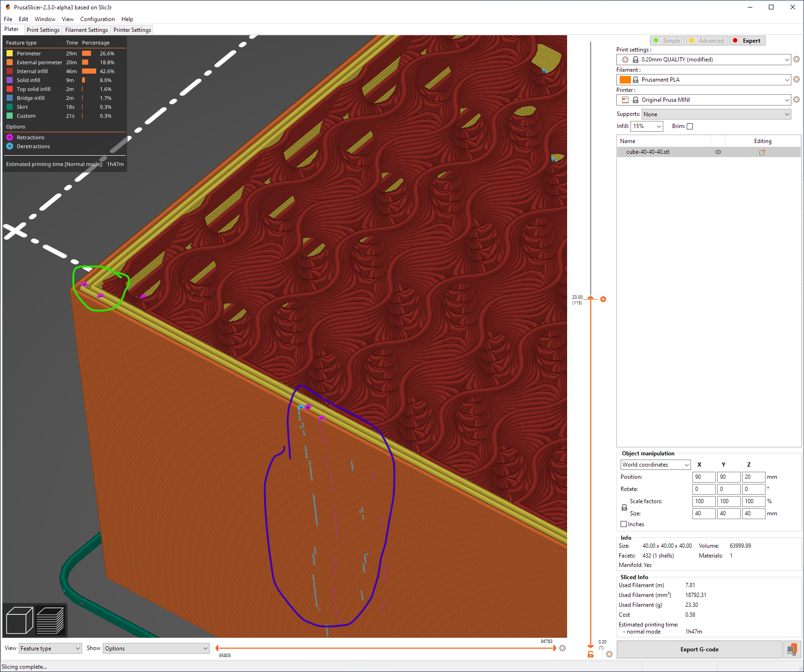Click the Printer settings gear icon
Screen dimensions: 804x672
point(796,99)
